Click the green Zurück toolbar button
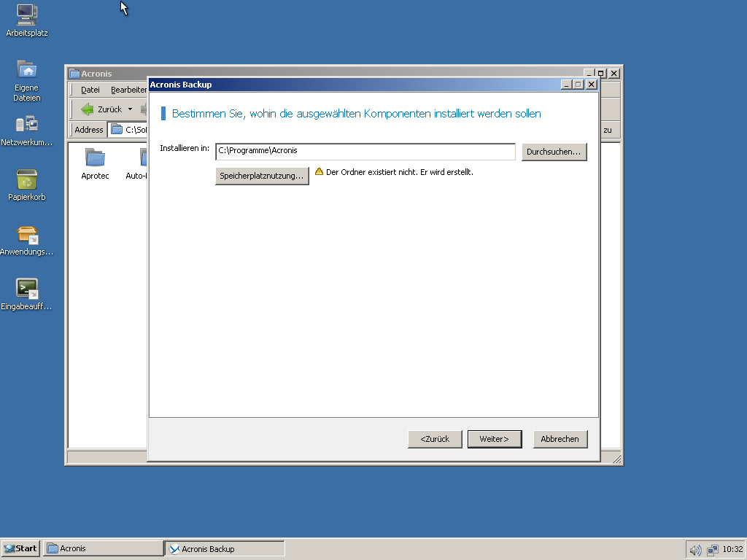 coord(101,109)
